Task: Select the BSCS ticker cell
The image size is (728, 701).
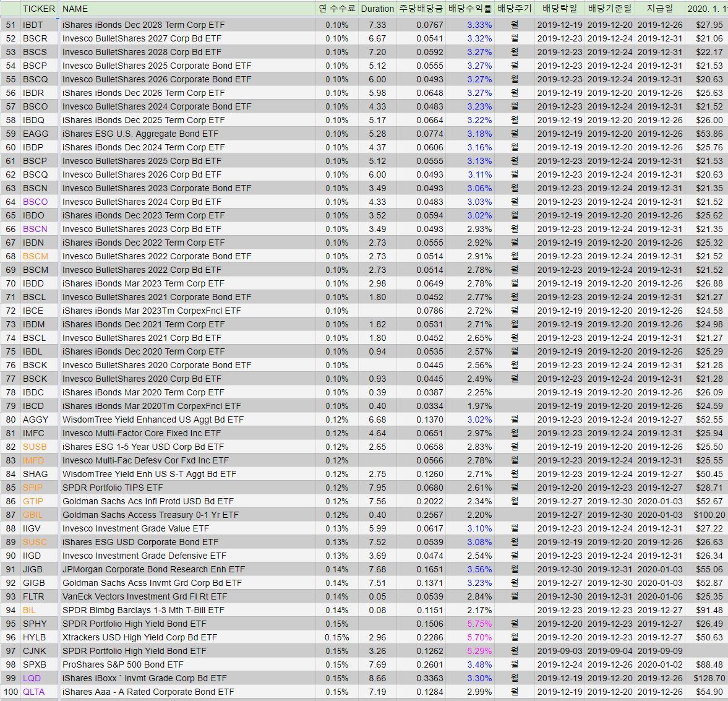Action: [x=39, y=52]
